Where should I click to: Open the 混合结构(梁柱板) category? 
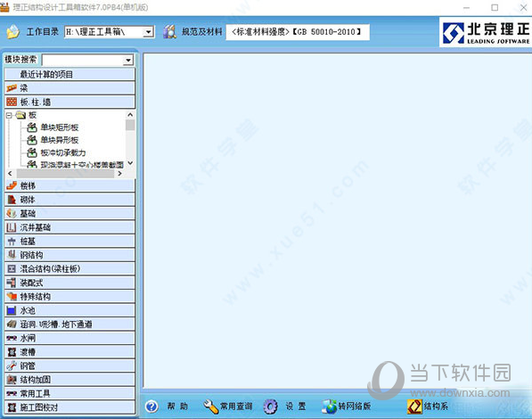point(70,269)
